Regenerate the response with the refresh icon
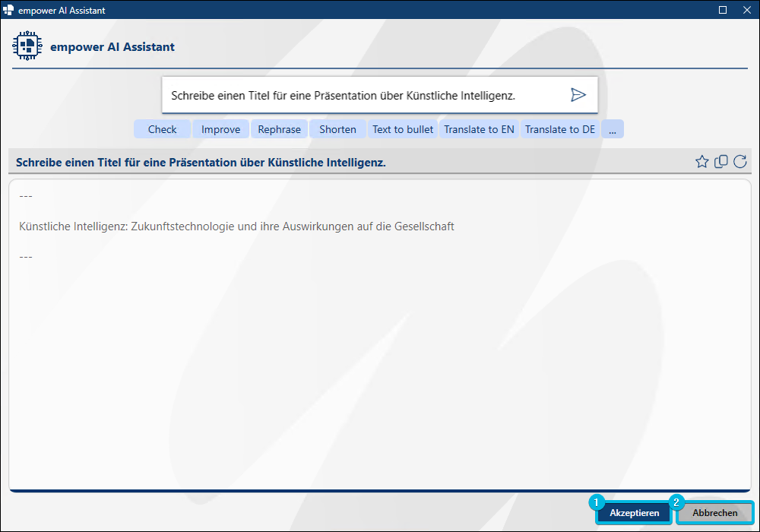760x532 pixels. click(739, 162)
